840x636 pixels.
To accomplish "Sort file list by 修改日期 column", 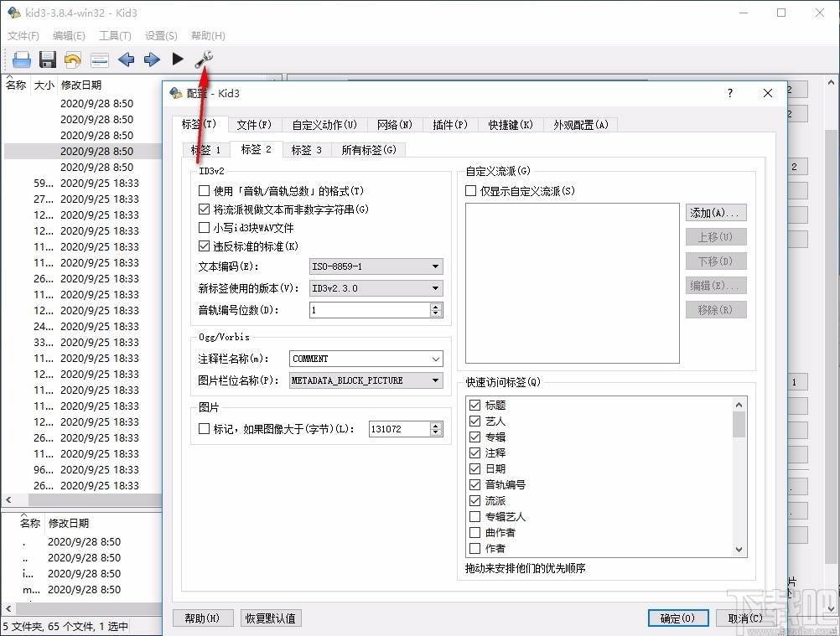I will (x=80, y=85).
